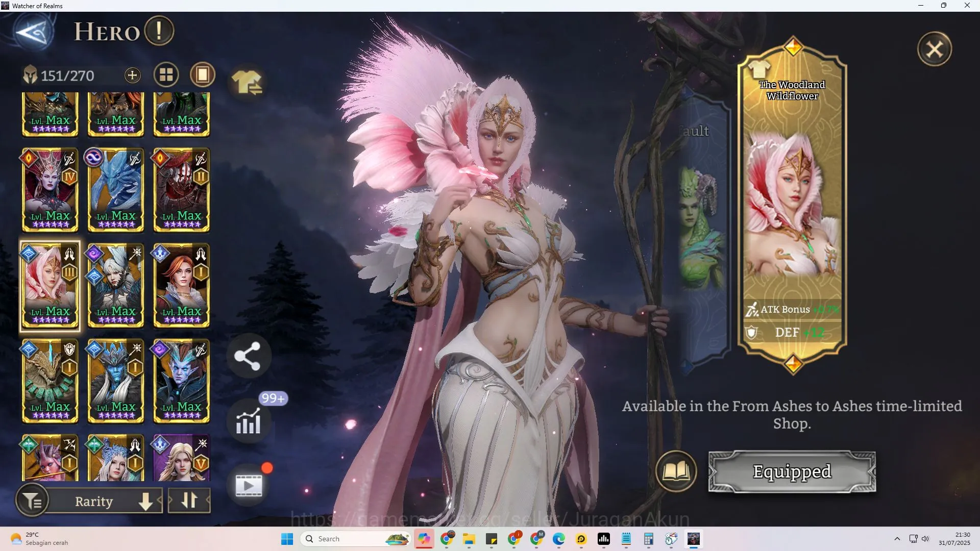Open Calculator from the taskbar

649,539
